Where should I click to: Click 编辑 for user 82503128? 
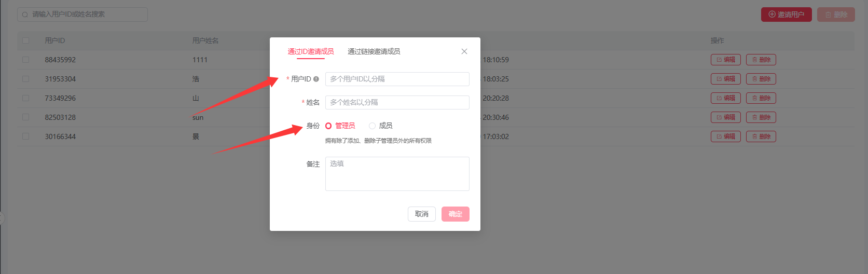point(725,117)
